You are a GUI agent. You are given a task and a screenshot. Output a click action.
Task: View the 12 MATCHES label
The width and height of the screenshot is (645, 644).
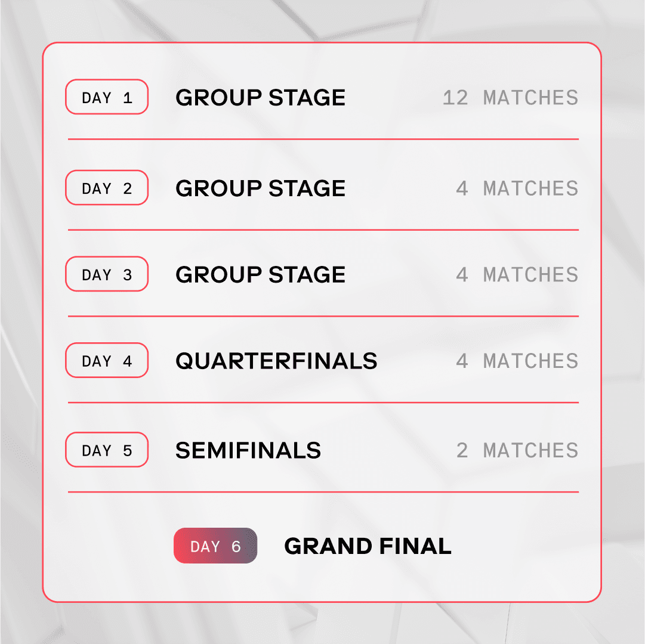pos(511,98)
